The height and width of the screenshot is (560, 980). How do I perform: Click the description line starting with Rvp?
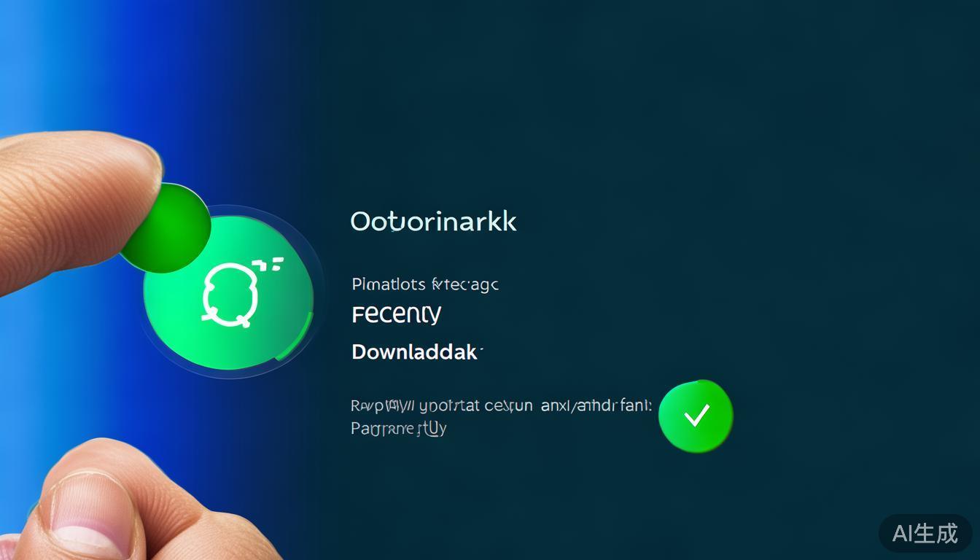coord(502,406)
